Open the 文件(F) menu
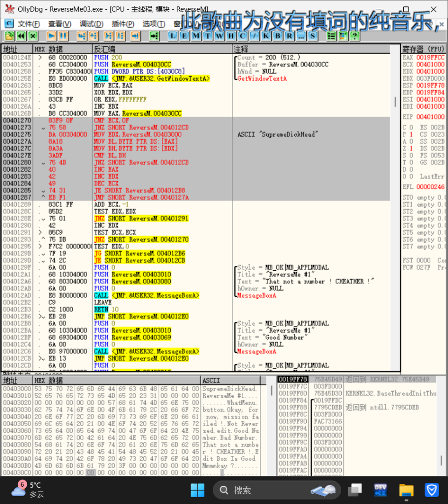The image size is (448, 504). click(29, 24)
